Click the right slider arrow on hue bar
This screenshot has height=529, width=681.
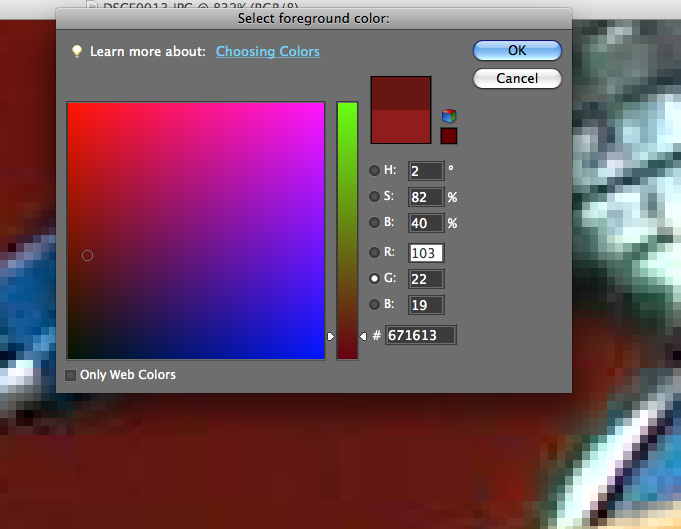(x=363, y=336)
